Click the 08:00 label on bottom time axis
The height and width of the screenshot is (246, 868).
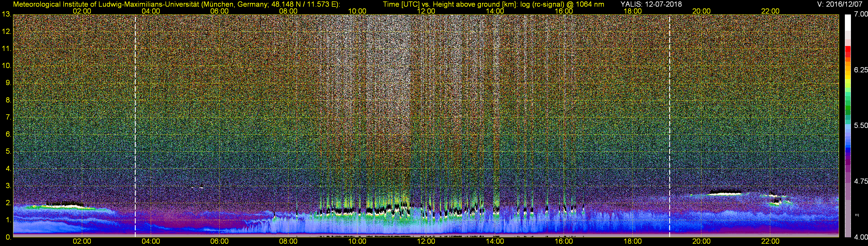pos(288,241)
